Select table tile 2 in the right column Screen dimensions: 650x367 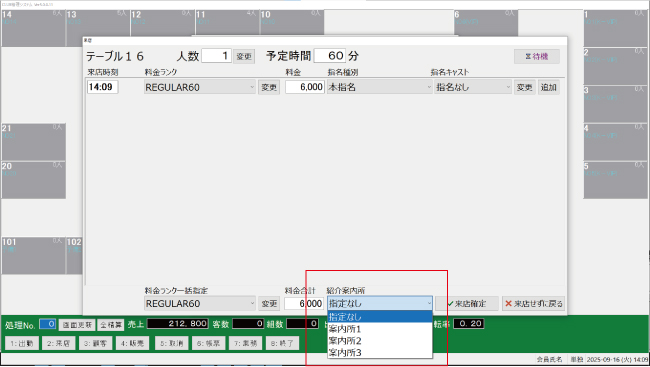coord(616,66)
